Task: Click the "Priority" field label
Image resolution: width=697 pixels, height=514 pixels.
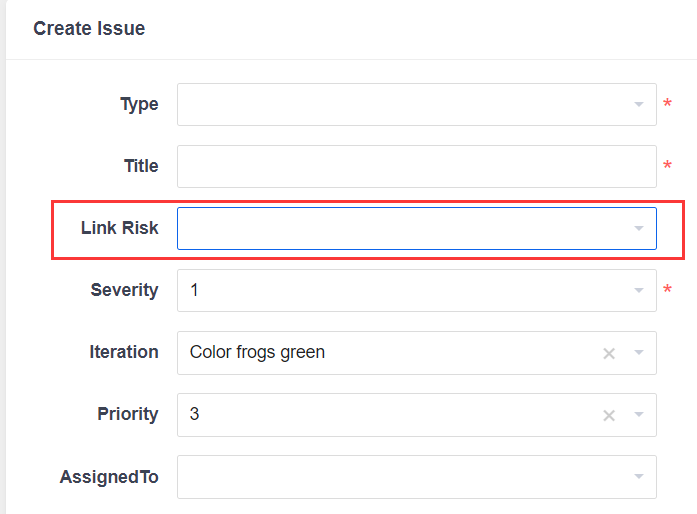Action: point(128,414)
